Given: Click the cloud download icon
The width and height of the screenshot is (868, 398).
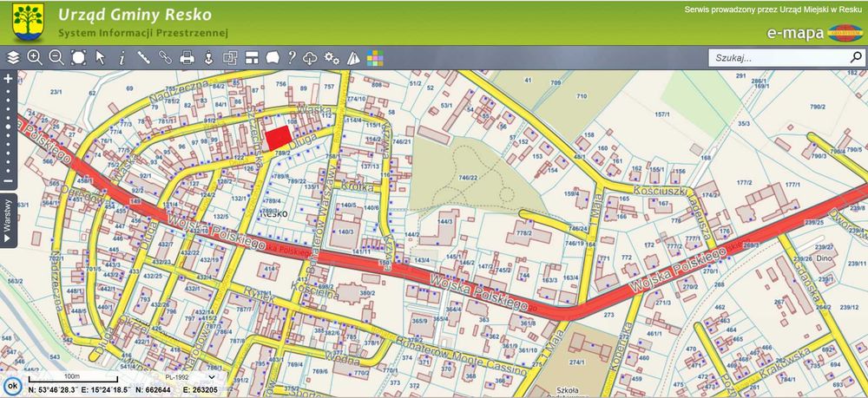Looking at the screenshot, I should point(310,57).
